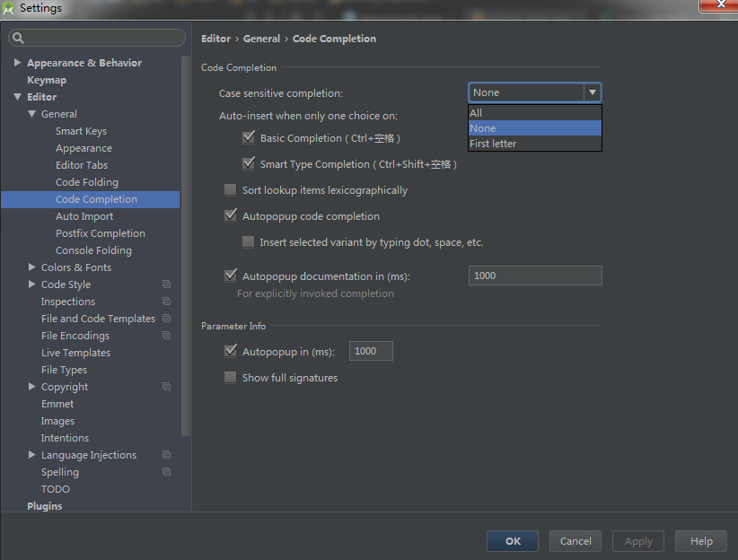Open Auto Import settings page
This screenshot has height=560, width=738.
click(84, 216)
